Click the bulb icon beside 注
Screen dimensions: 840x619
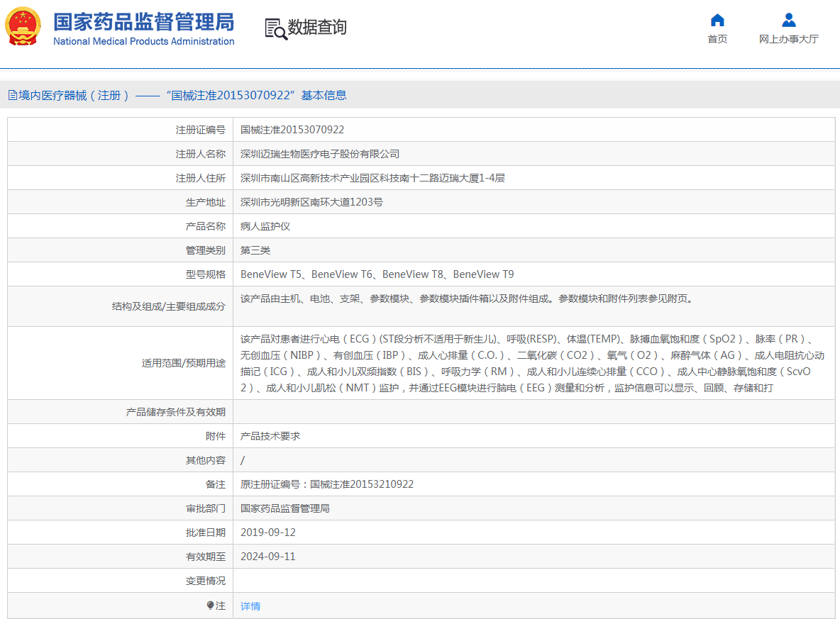pos(210,606)
